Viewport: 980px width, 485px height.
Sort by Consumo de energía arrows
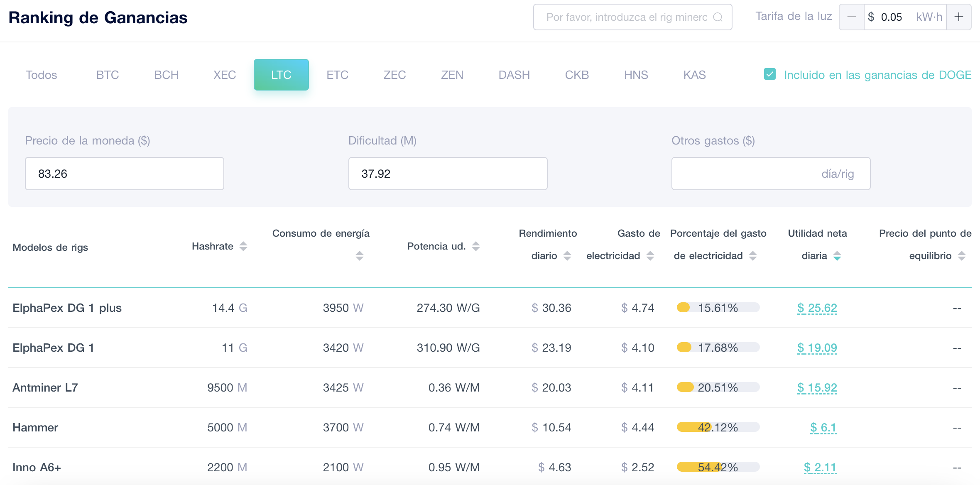(x=360, y=256)
